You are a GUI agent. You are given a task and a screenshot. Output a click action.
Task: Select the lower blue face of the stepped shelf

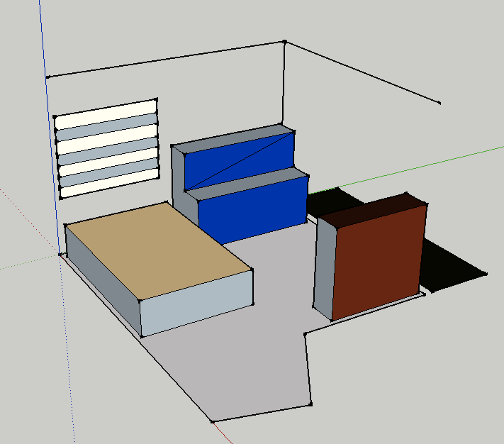tap(254, 209)
